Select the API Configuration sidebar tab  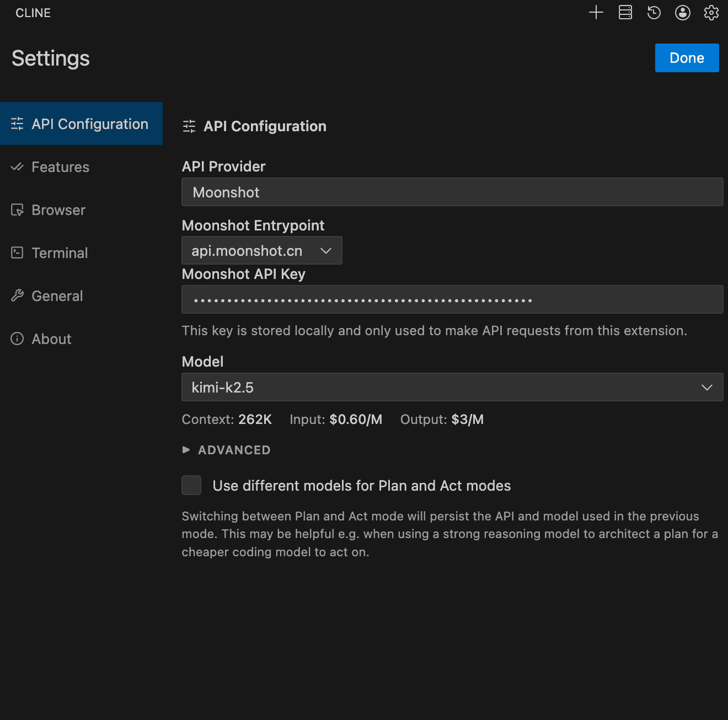click(81, 124)
